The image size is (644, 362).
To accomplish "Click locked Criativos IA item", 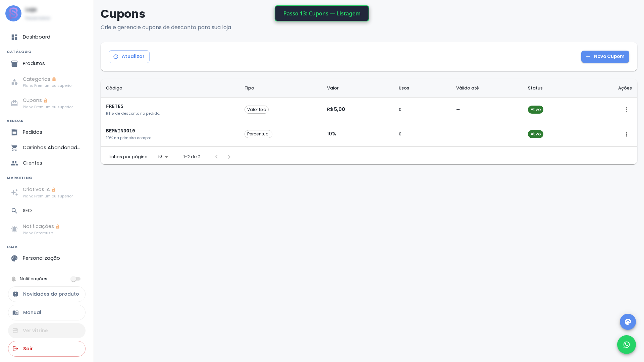I will 47,192.
